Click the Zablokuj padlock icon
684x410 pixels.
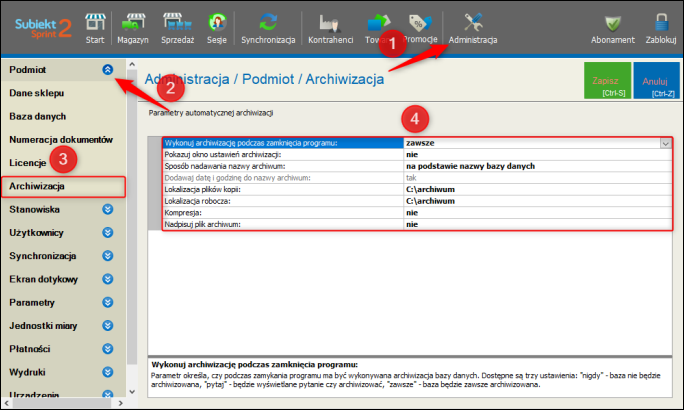(661, 23)
